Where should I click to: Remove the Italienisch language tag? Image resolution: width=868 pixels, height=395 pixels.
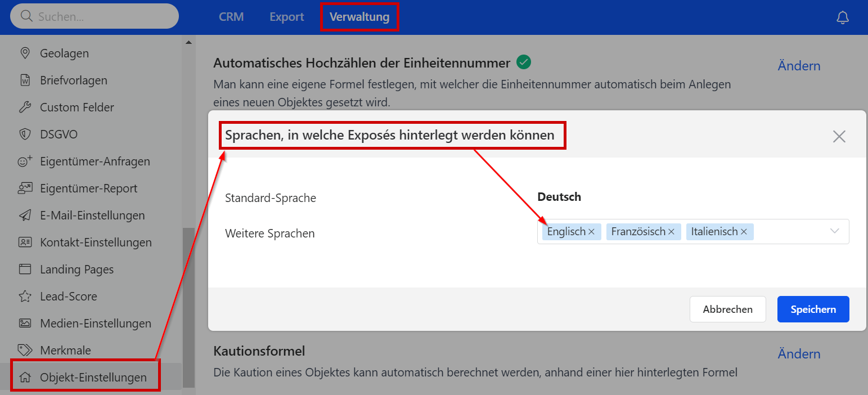(744, 232)
